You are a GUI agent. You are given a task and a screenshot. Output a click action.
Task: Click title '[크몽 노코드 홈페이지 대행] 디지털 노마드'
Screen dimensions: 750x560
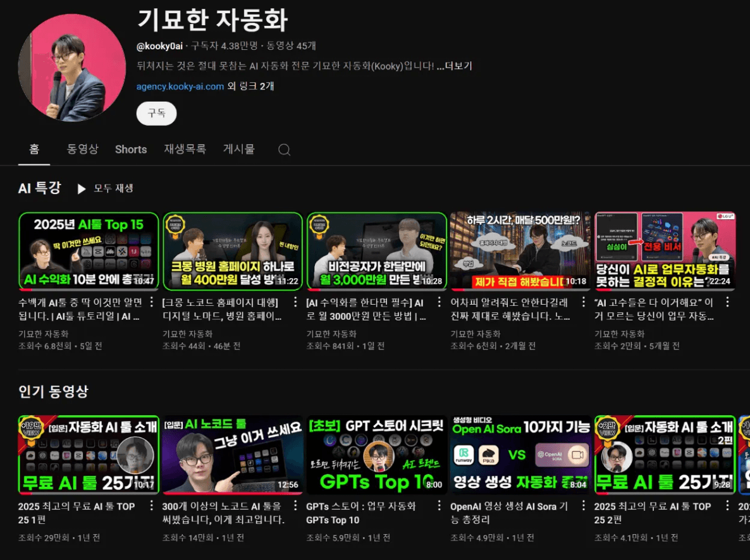221,310
